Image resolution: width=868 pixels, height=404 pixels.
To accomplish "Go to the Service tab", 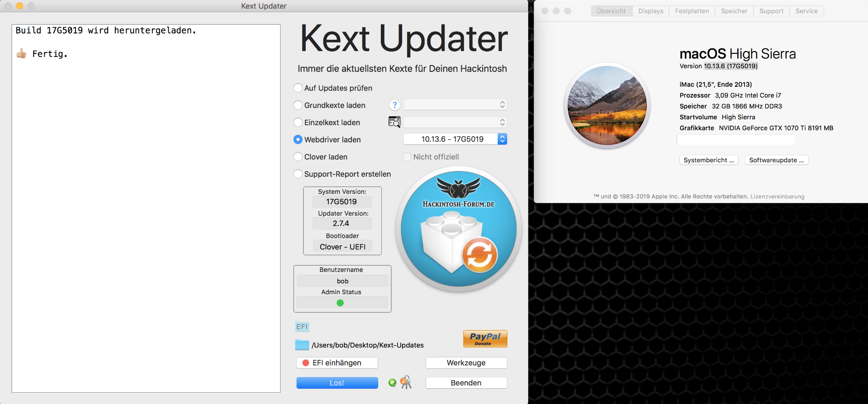I will click(x=806, y=11).
